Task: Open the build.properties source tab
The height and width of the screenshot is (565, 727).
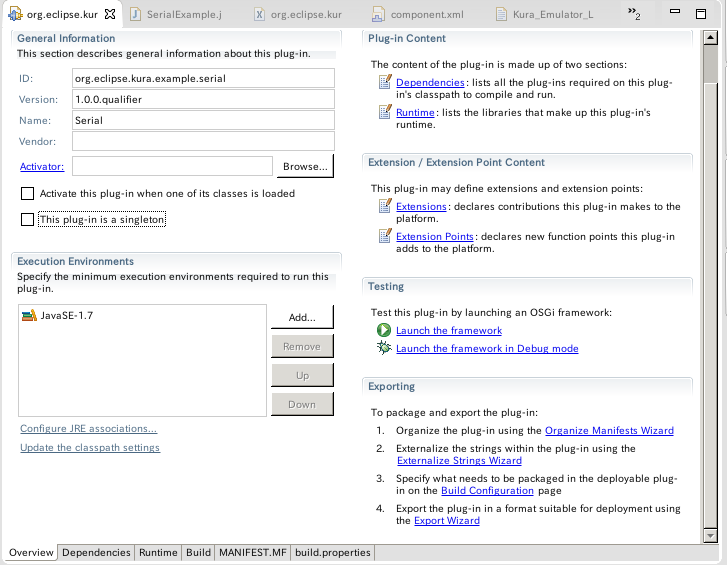Action: pyautogui.click(x=332, y=552)
